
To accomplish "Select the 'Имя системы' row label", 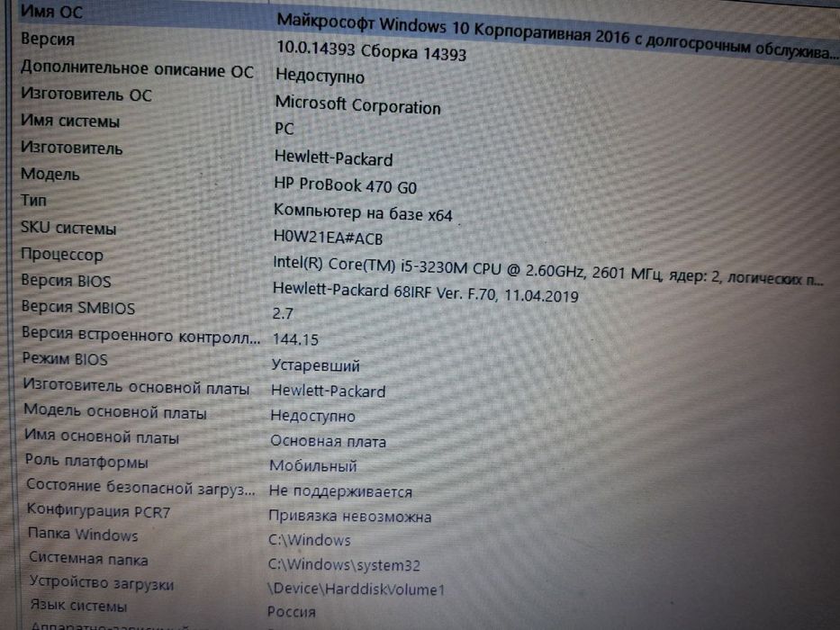I will pos(70,121).
